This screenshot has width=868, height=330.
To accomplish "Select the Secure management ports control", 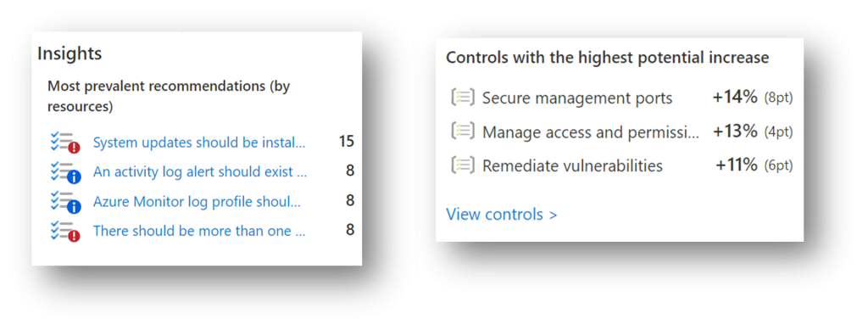I will pyautogui.click(x=577, y=98).
